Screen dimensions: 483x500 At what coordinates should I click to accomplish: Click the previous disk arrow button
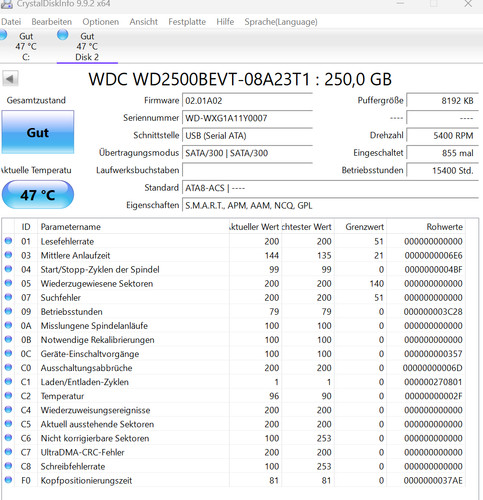(x=10, y=79)
